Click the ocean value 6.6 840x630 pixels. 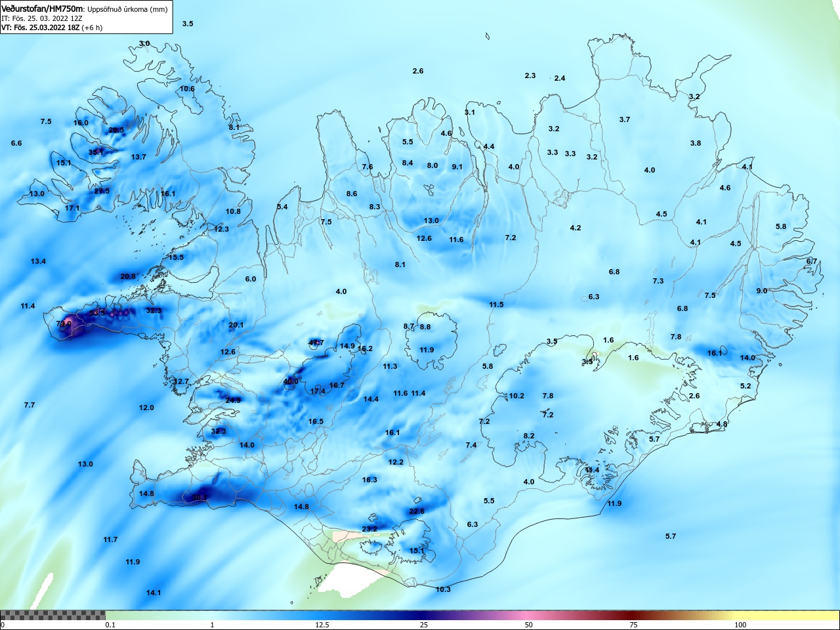16,144
